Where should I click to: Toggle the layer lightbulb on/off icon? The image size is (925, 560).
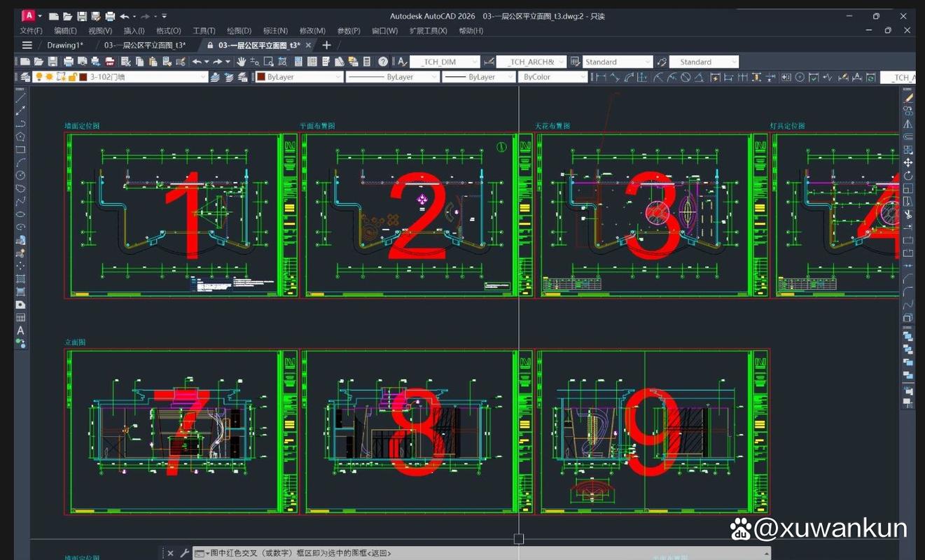39,77
